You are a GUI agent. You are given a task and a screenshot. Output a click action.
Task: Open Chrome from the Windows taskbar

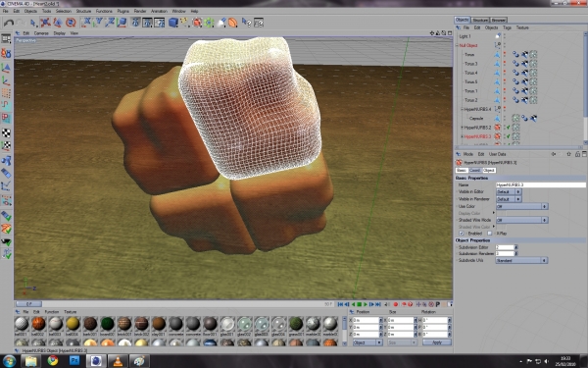[x=53, y=361]
